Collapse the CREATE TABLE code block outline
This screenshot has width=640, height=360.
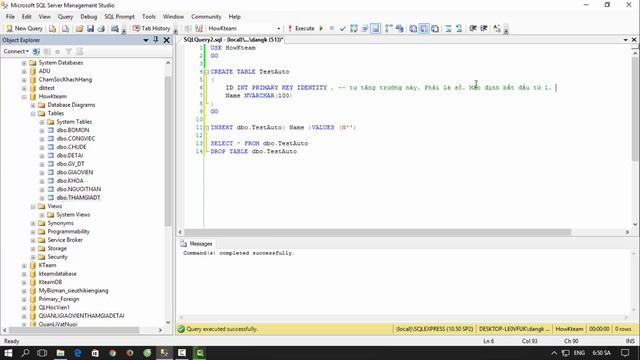coord(207,72)
